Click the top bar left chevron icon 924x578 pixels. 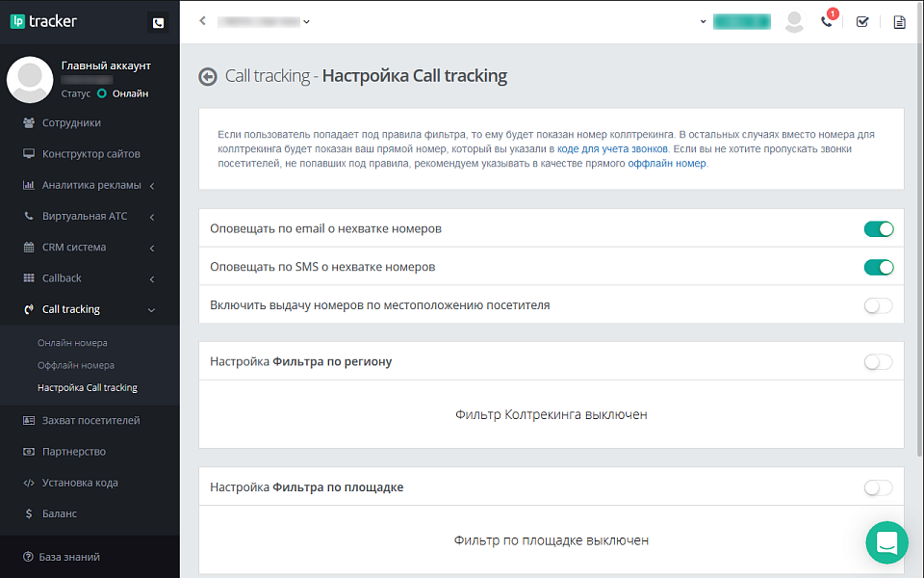pos(203,20)
